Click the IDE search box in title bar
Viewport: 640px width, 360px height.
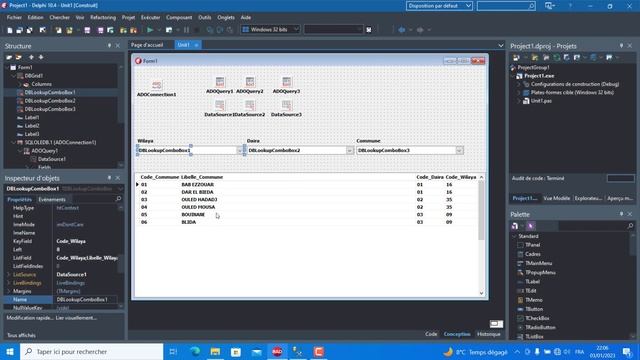(x=506, y=6)
